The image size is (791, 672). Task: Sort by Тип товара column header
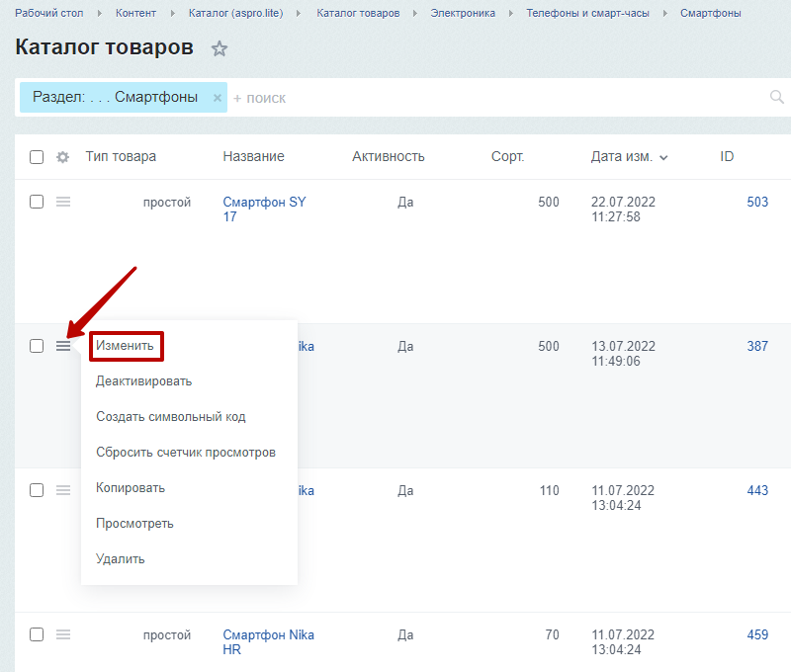(x=121, y=157)
